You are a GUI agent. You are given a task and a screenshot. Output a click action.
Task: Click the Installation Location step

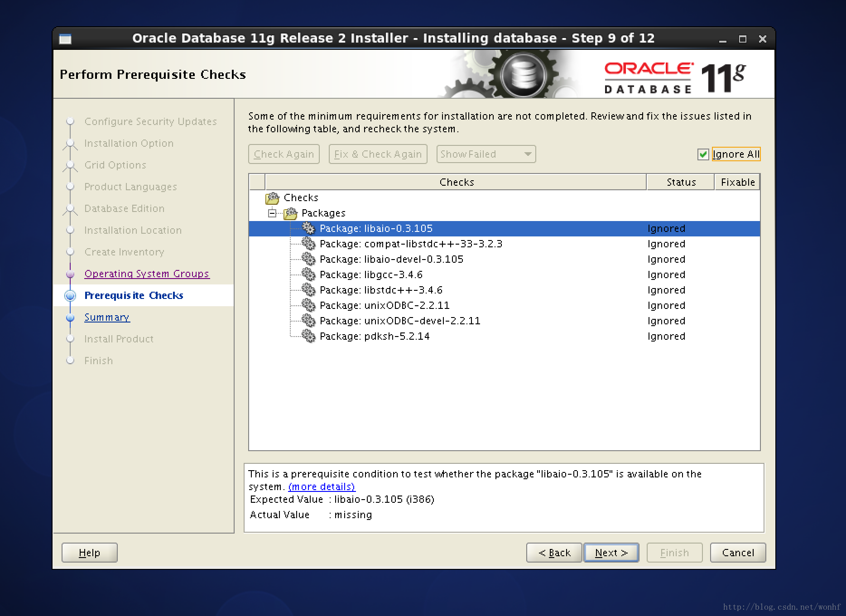[x=133, y=230]
